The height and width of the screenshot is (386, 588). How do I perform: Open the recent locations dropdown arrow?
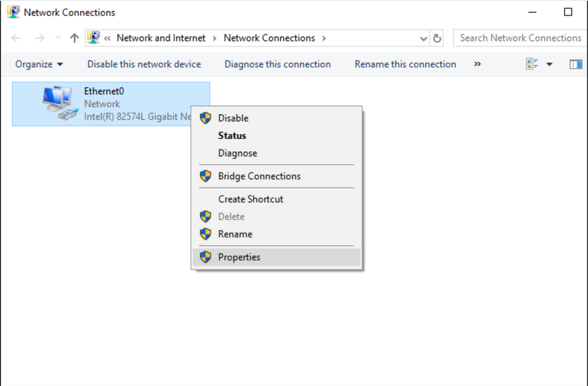pyautogui.click(x=58, y=38)
